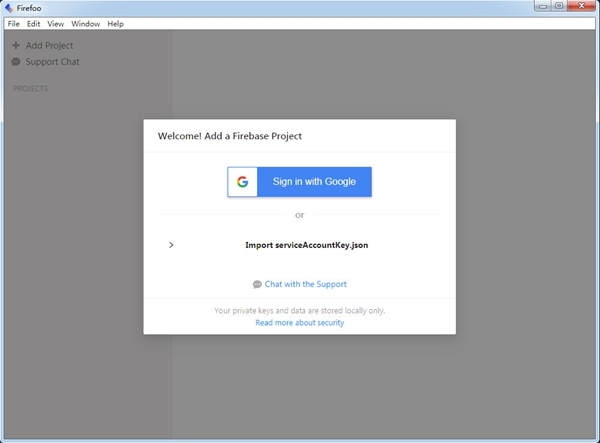Click the Google G logo icon
The width and height of the screenshot is (600, 443).
pyautogui.click(x=242, y=182)
